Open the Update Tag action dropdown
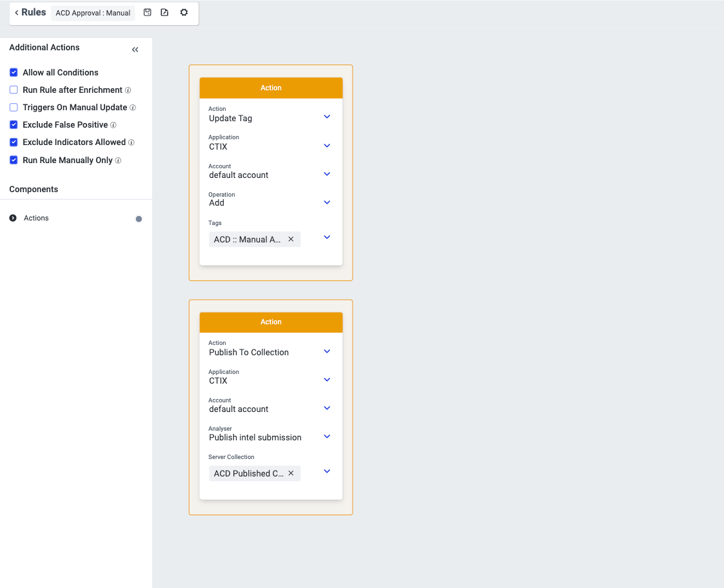Image resolution: width=724 pixels, height=588 pixels. (x=327, y=117)
